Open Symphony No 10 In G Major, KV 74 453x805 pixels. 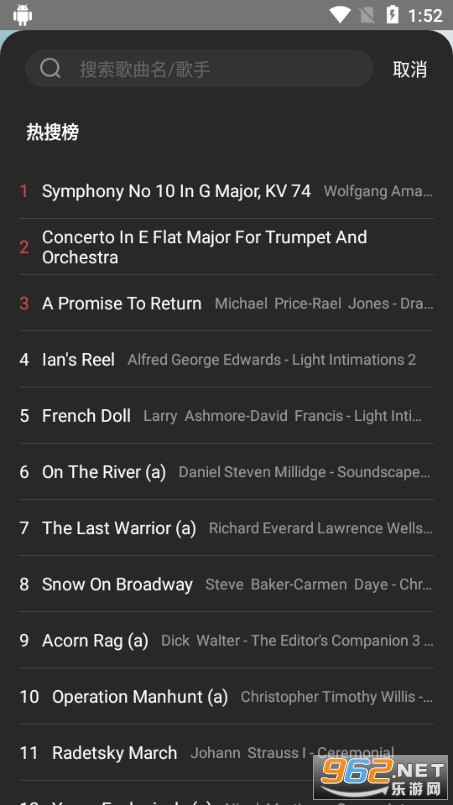point(226,191)
